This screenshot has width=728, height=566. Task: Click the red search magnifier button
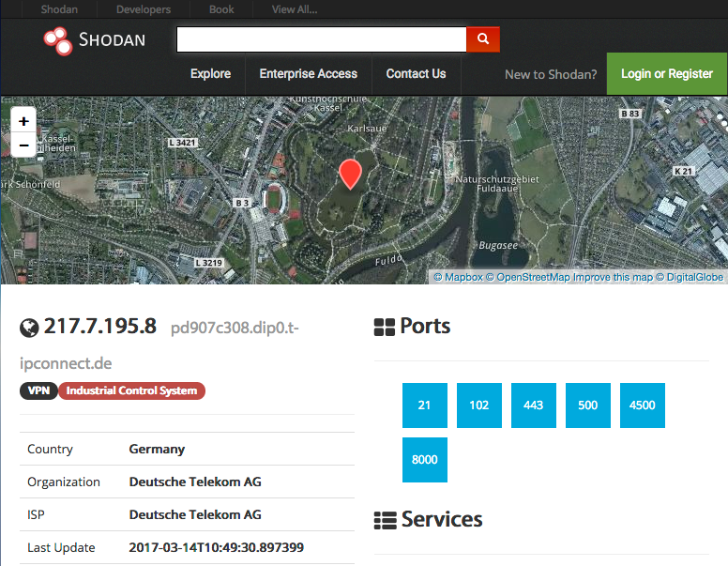pyautogui.click(x=483, y=39)
